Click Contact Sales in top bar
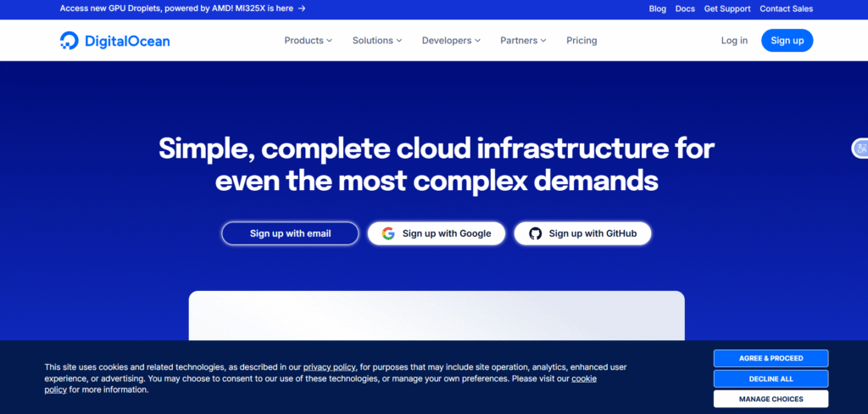This screenshot has height=414, width=868. [x=786, y=8]
